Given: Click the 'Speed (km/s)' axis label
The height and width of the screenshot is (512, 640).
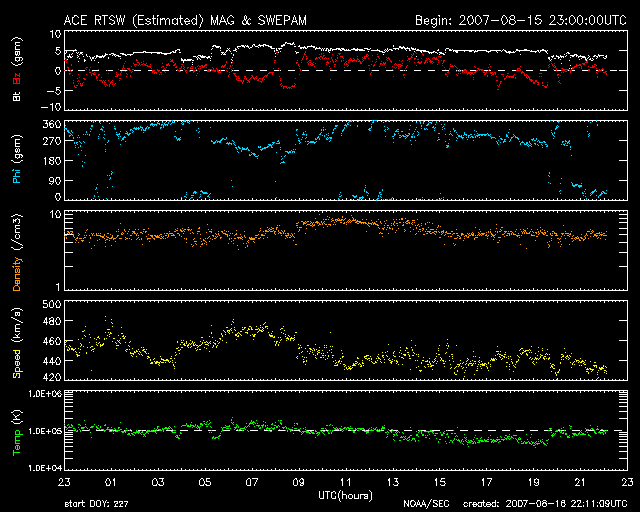Looking at the screenshot, I should (17, 343).
